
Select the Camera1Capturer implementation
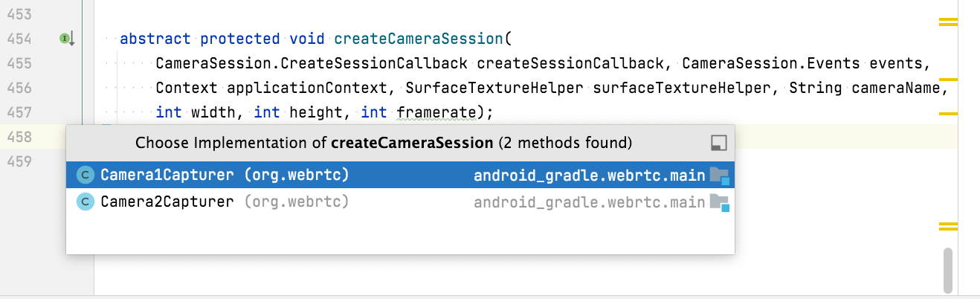point(400,176)
